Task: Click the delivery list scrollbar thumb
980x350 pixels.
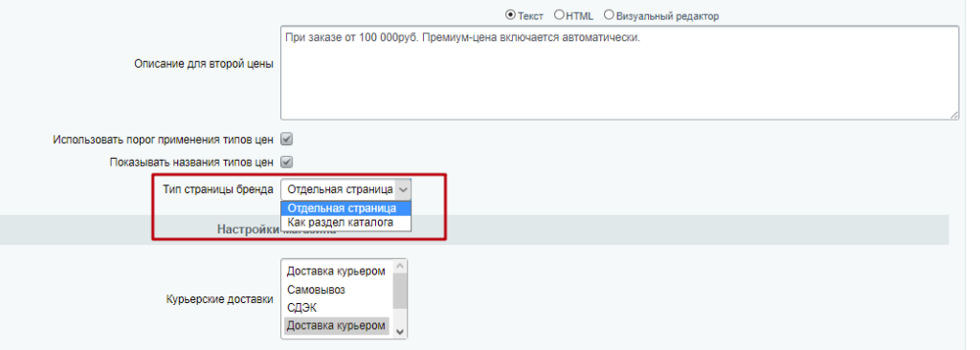Action: point(400,292)
